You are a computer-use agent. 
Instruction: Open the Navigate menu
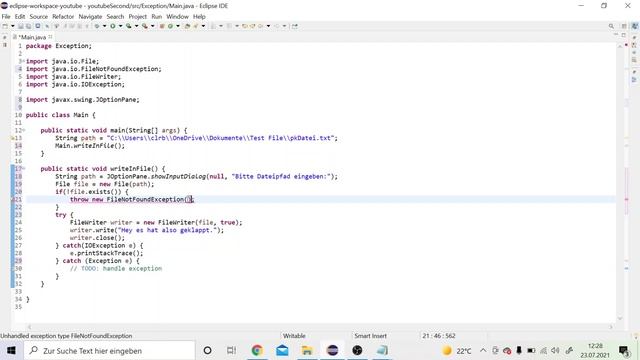point(90,17)
